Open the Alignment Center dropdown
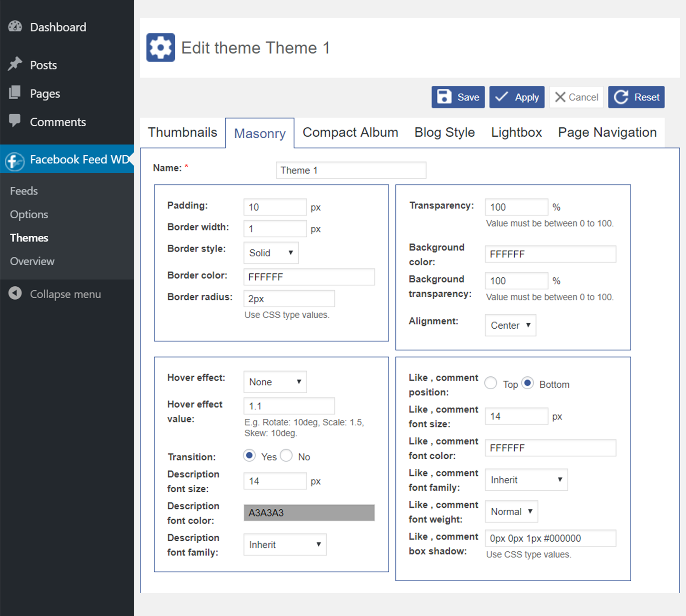Viewport: 686px width, 616px height. click(x=511, y=325)
